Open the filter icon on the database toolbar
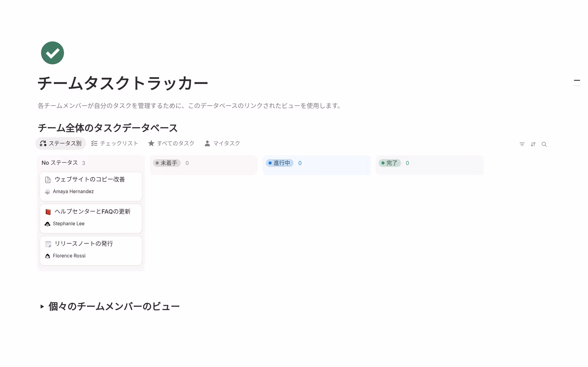Viewport: 588px width, 367px height. tap(522, 144)
